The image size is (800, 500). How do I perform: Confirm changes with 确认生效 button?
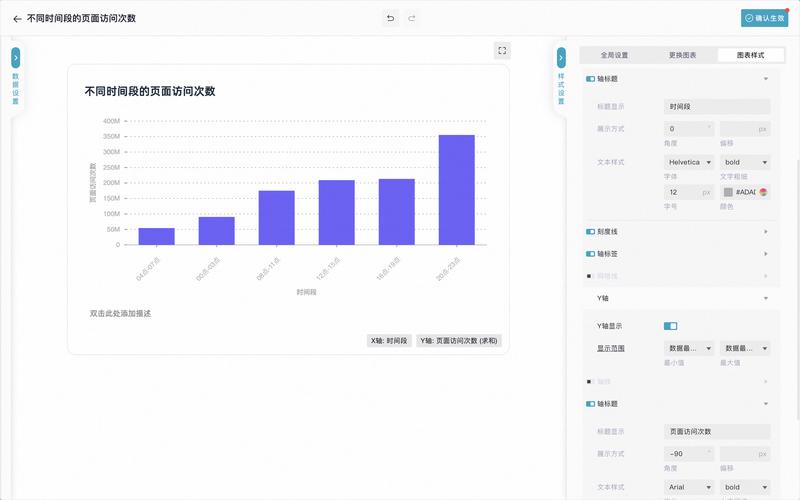[x=764, y=18]
